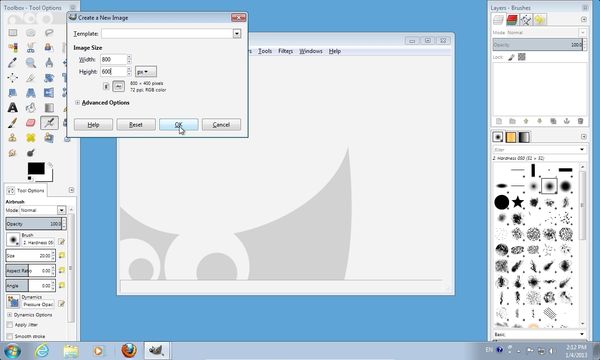Enable the Smooth stroke checkbox

pyautogui.click(x=10, y=336)
